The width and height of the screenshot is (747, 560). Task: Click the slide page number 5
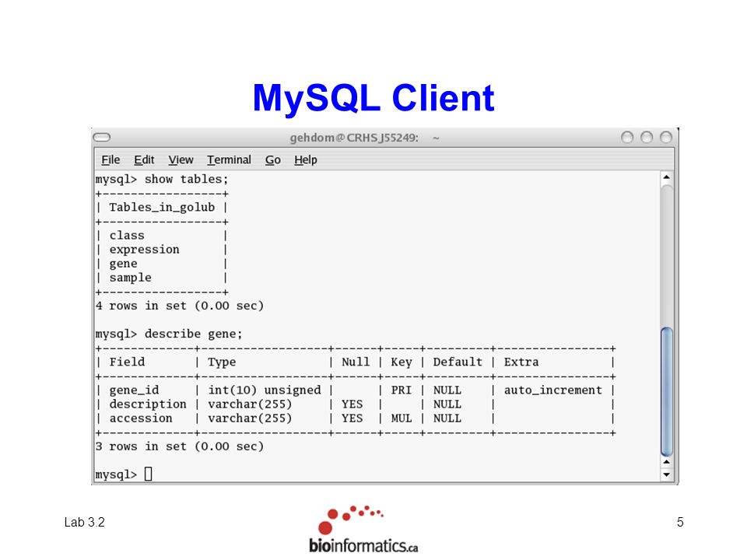pyautogui.click(x=680, y=523)
